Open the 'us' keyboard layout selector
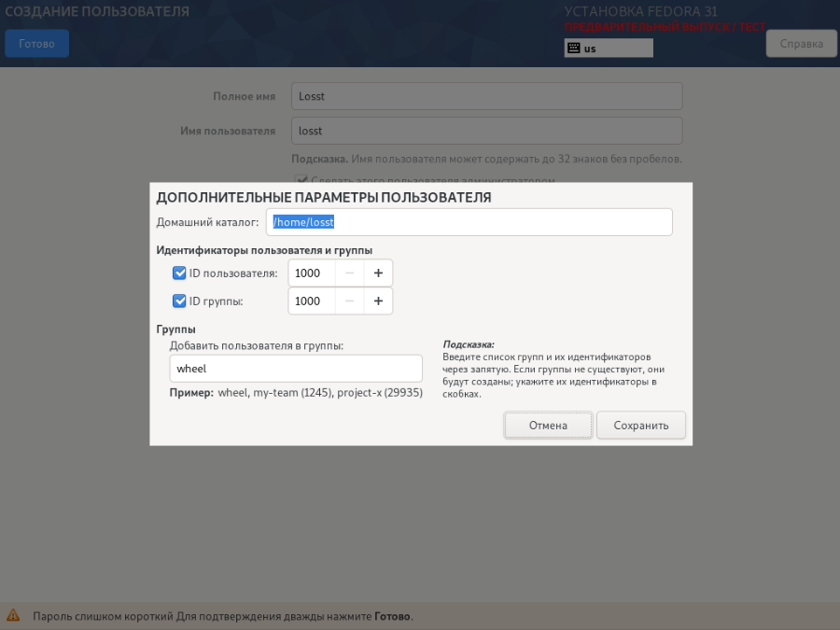The image size is (840, 630). (608, 48)
